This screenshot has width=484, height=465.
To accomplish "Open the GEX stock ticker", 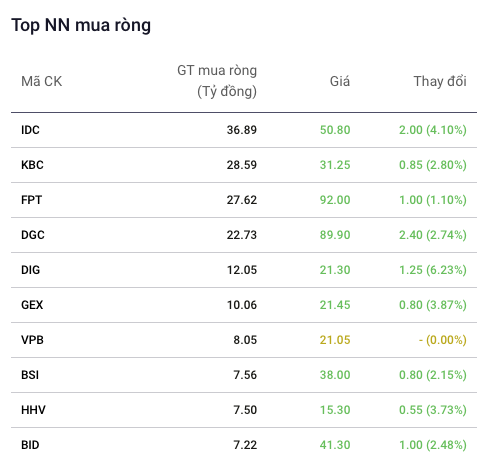I will tap(32, 305).
